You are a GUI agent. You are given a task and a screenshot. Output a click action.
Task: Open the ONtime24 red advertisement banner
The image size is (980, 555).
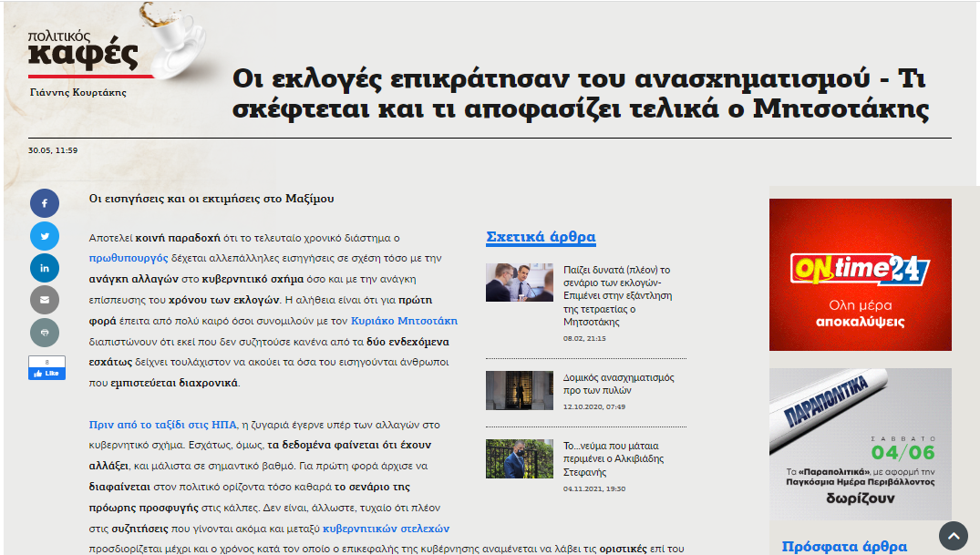[860, 274]
